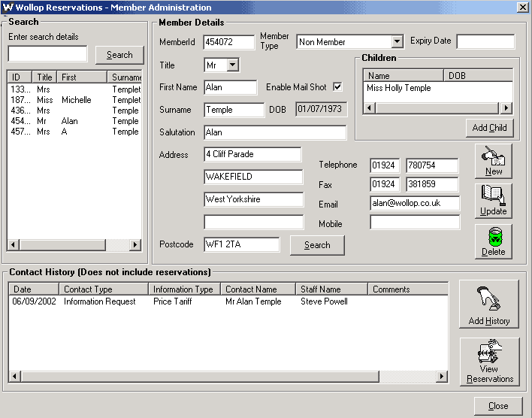Select the Mr Alan Temple row
The width and height of the screenshot is (532, 418).
[x=74, y=121]
